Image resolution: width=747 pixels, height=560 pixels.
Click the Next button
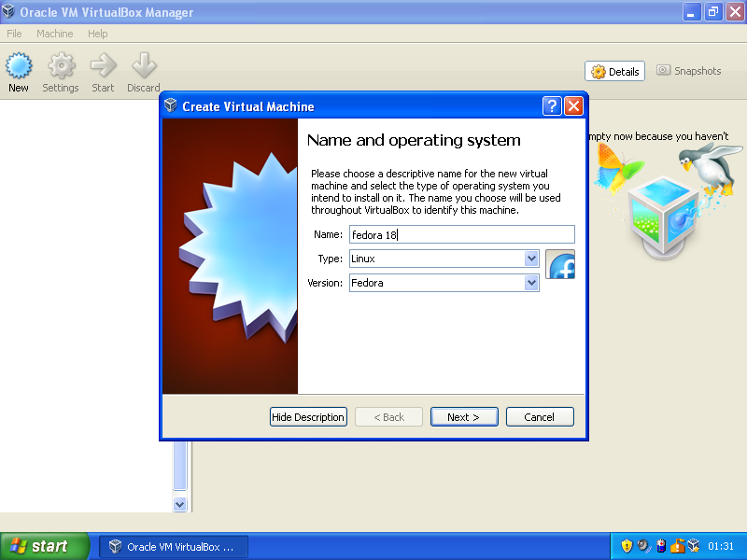464,417
